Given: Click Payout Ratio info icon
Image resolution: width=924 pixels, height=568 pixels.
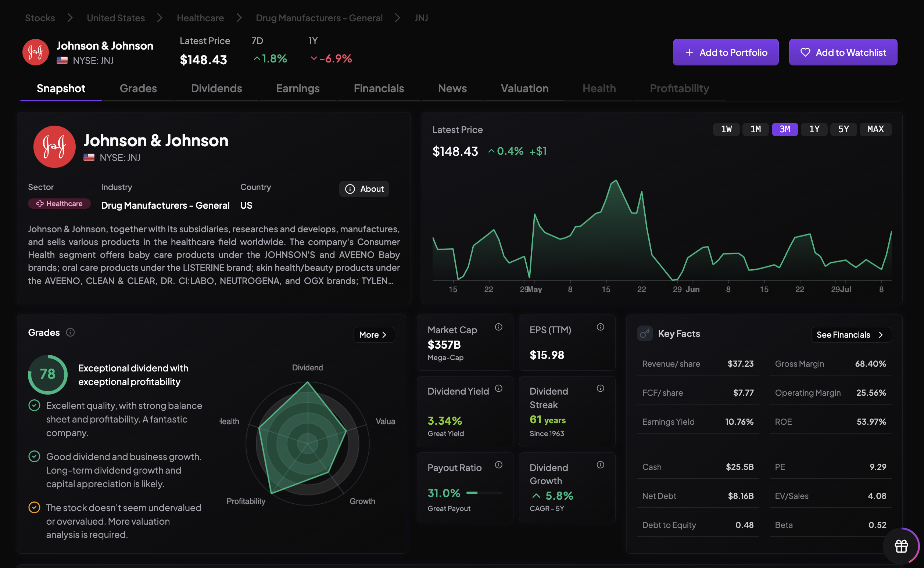Looking at the screenshot, I should [498, 465].
